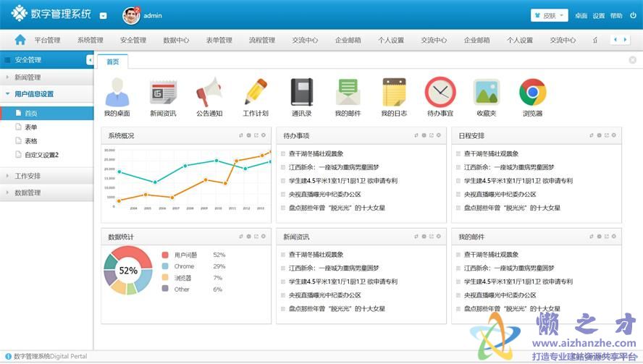This screenshot has width=643, height=364.
Task: Collapse the sidebar with the left arrow
Action: tap(90, 60)
